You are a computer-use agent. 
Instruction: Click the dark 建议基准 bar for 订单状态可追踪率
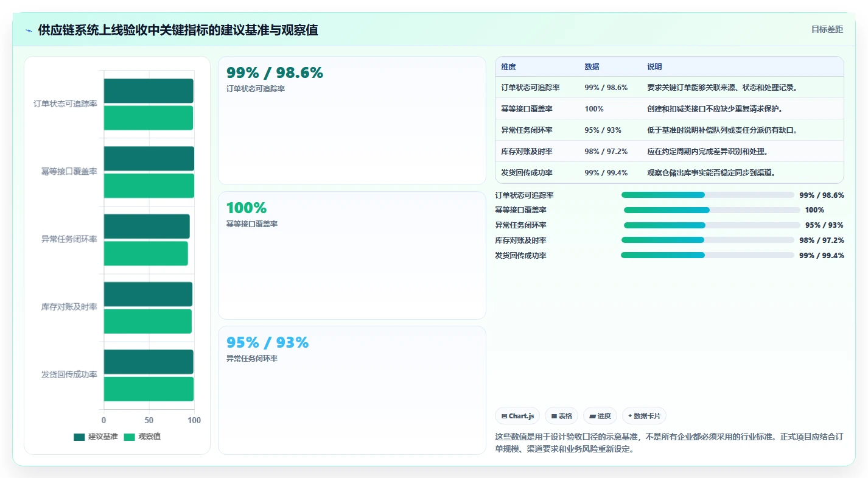[x=149, y=91]
